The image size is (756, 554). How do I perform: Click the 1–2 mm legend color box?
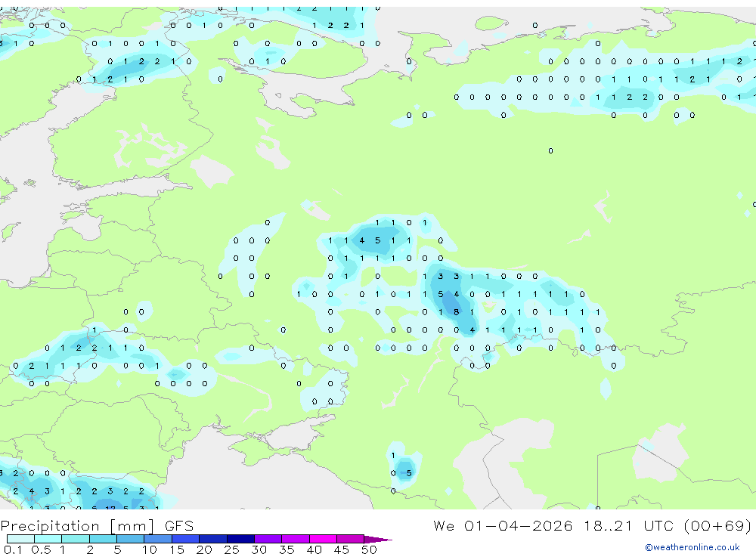coord(76,539)
